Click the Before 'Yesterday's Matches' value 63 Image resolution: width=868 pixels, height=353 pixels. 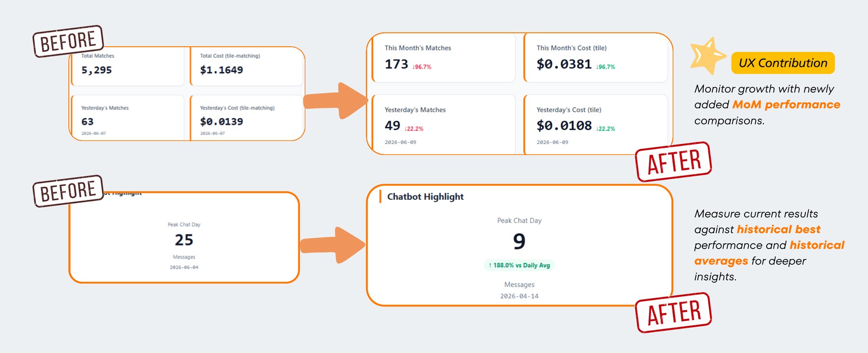click(87, 122)
